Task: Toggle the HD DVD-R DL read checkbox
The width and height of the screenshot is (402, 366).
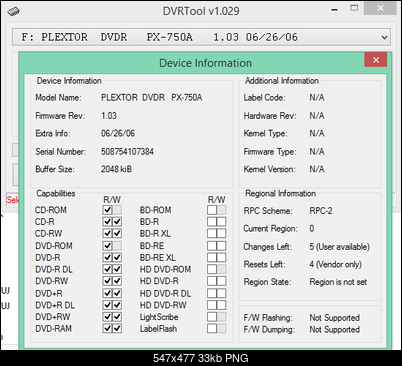Action: click(x=212, y=293)
